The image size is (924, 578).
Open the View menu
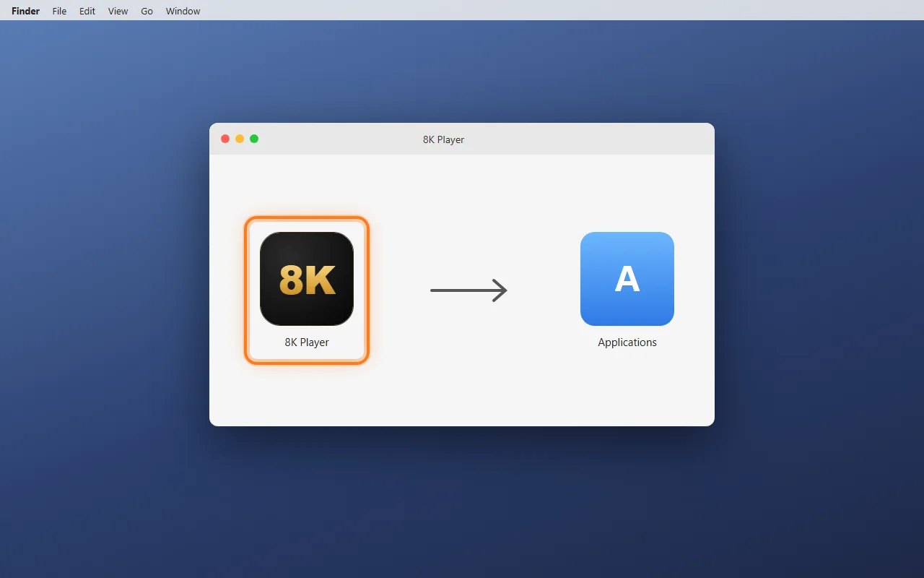118,11
